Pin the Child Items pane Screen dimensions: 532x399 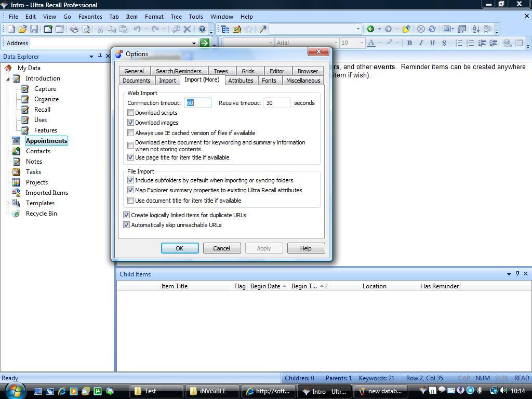pos(517,273)
